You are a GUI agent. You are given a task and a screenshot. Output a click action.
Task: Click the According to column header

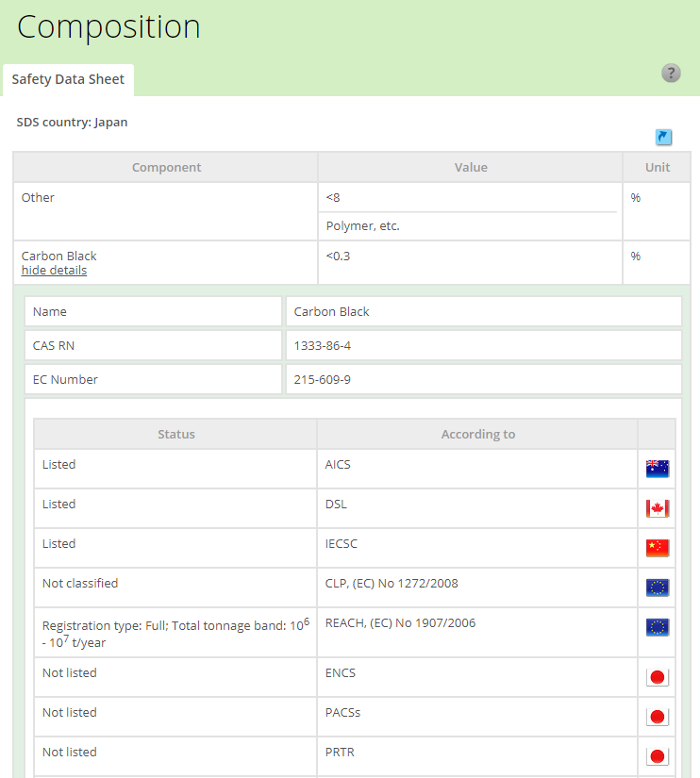pyautogui.click(x=477, y=435)
